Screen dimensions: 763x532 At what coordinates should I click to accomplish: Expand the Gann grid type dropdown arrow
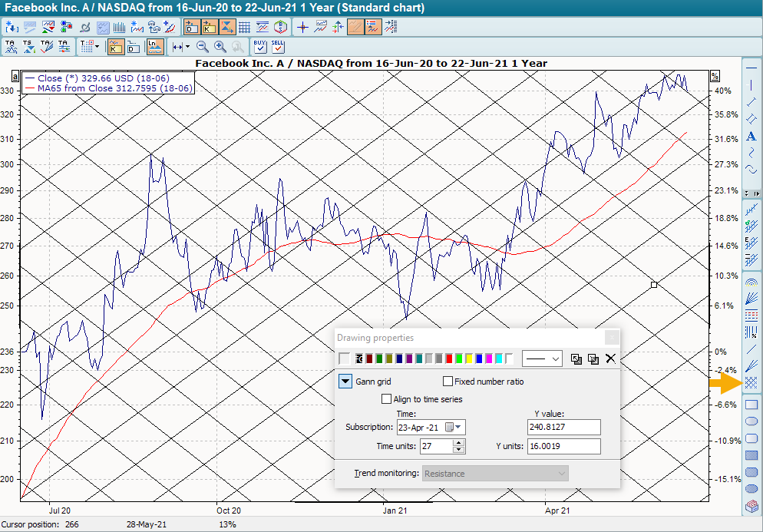345,382
